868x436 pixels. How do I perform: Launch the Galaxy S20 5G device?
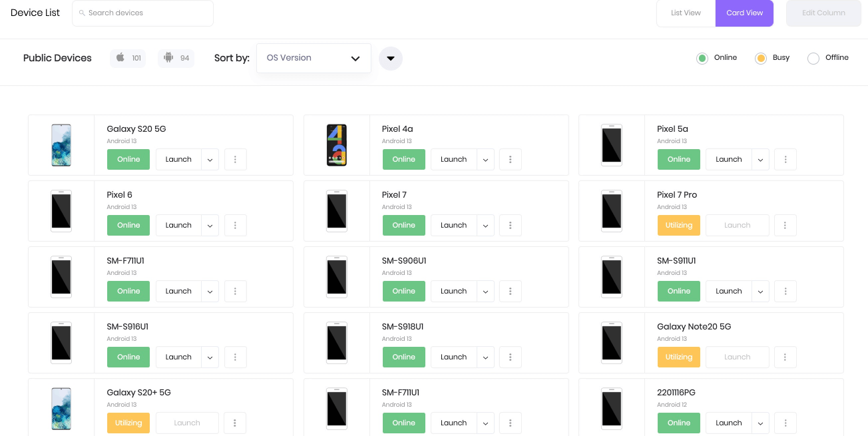point(178,160)
